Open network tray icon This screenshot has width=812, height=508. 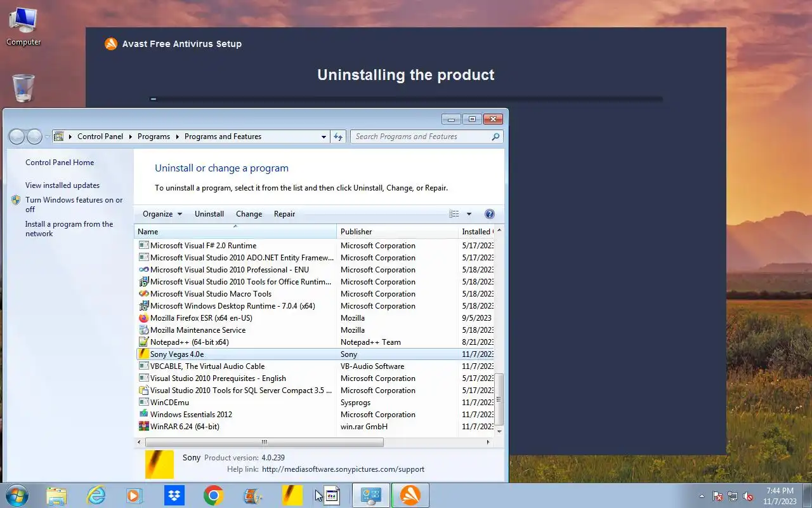pos(733,496)
